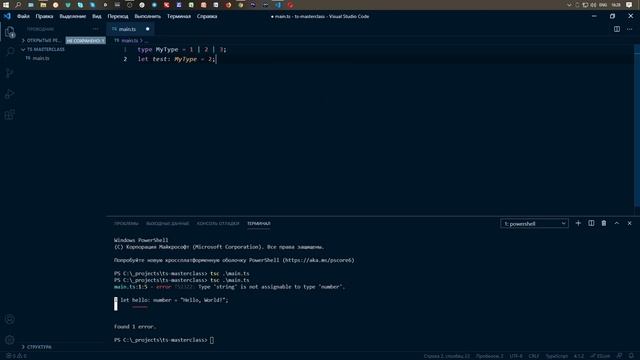Open the Windows Start menu
Screen dimensions: 640x360
[x=6, y=5]
